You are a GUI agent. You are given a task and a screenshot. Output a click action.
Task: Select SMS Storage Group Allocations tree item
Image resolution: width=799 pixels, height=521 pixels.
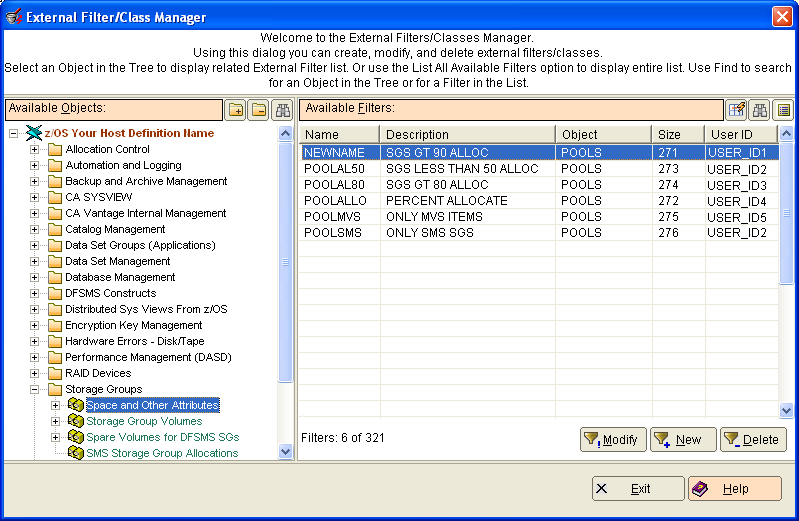(x=162, y=453)
